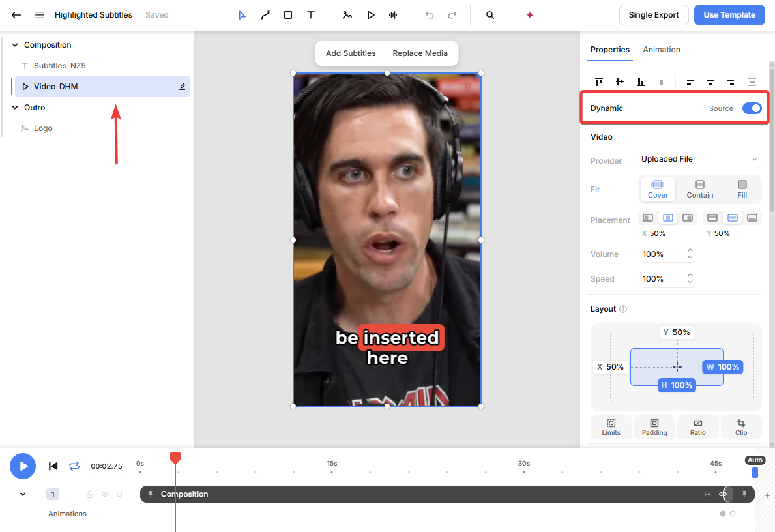The width and height of the screenshot is (775, 532).
Task: Toggle the Dynamic Source switch
Action: (x=752, y=108)
